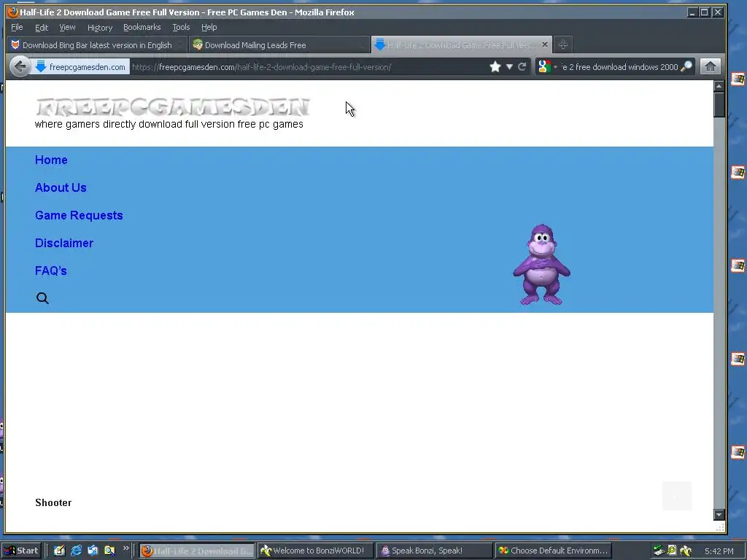Image resolution: width=747 pixels, height=560 pixels.
Task: Click the vertical scrollbar thumb
Action: [x=719, y=104]
